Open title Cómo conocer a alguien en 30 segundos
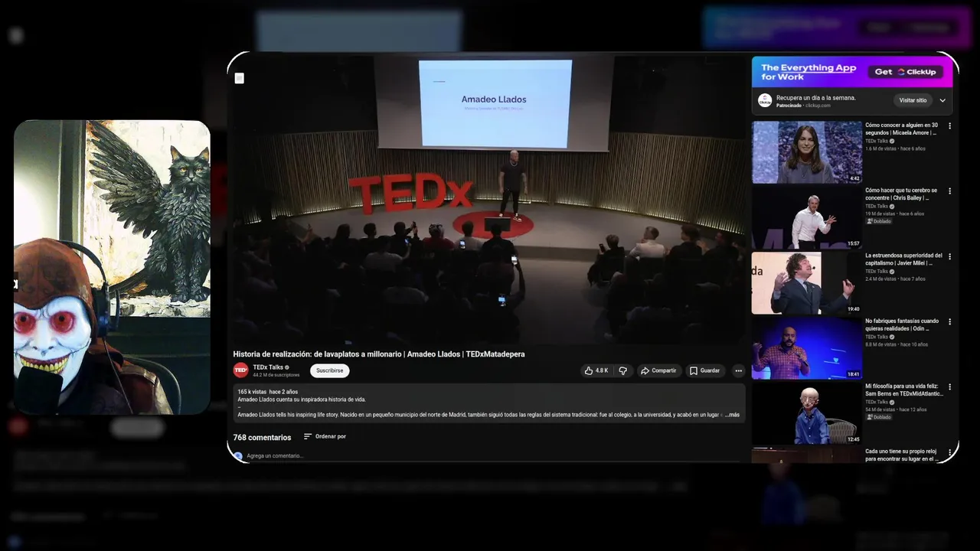 tap(902, 129)
